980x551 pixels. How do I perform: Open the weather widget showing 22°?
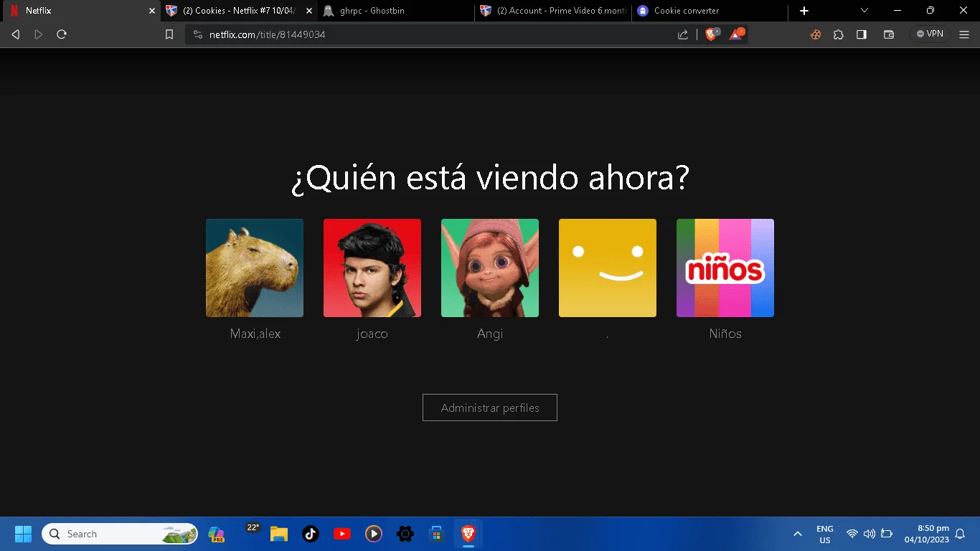pos(253,527)
